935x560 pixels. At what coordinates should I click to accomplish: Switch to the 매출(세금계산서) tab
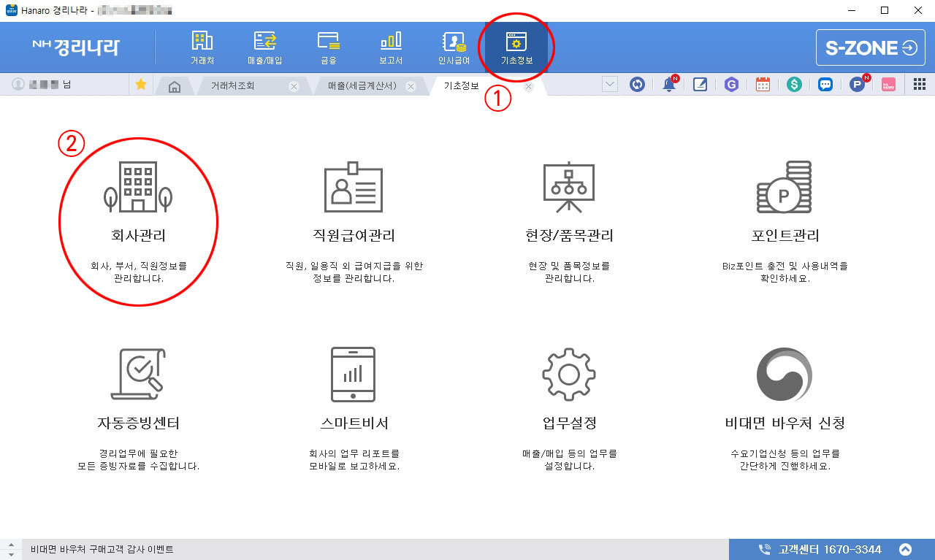[362, 85]
